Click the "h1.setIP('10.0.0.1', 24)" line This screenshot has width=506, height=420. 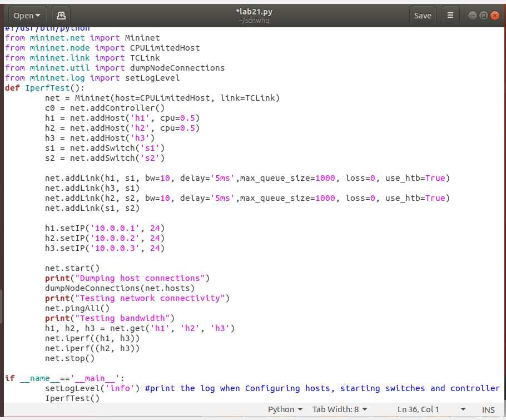click(105, 228)
